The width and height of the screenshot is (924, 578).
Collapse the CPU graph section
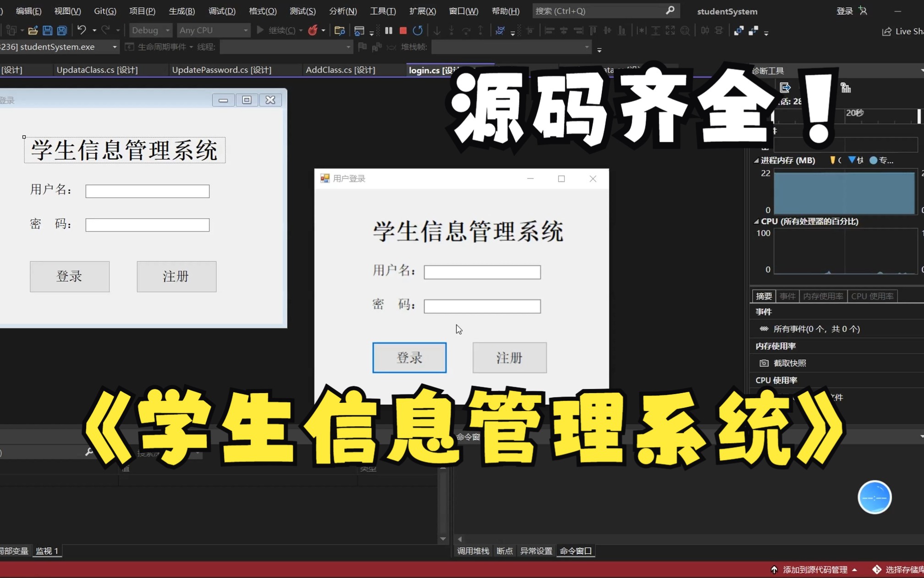[756, 221]
